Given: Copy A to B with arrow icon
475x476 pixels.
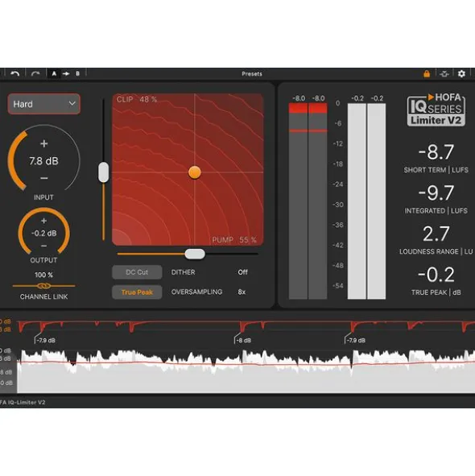Looking at the screenshot, I should click(x=66, y=73).
